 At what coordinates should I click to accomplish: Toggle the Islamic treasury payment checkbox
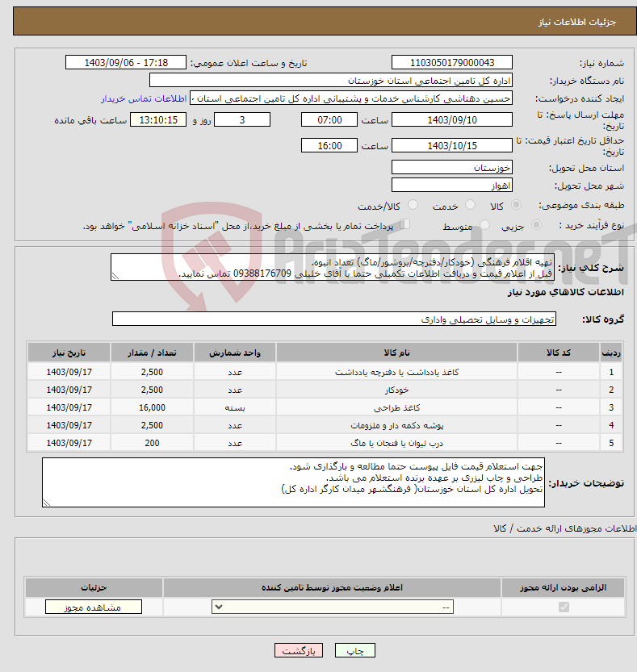pos(404,224)
